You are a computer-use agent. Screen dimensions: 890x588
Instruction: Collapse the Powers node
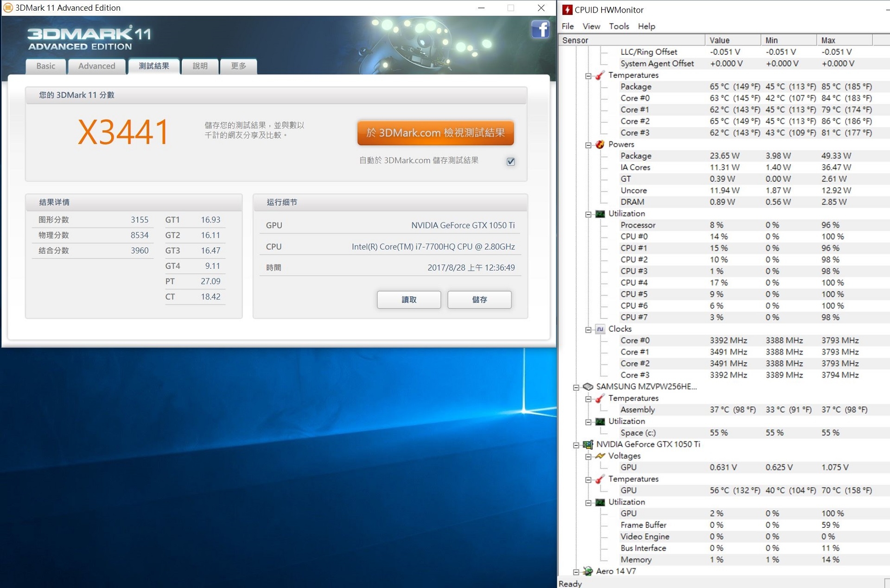pos(588,145)
